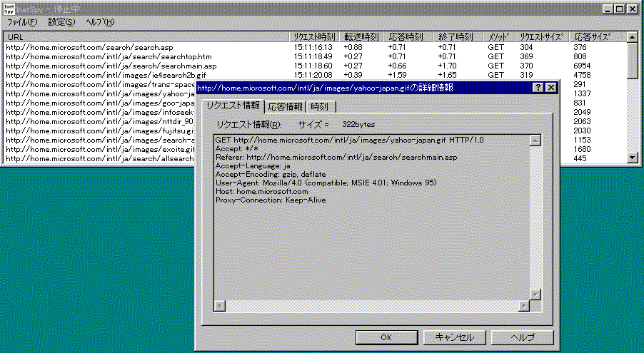Image resolution: width=644 pixels, height=353 pixels.
Task: Open the 設定(S) menu
Action: click(61, 22)
